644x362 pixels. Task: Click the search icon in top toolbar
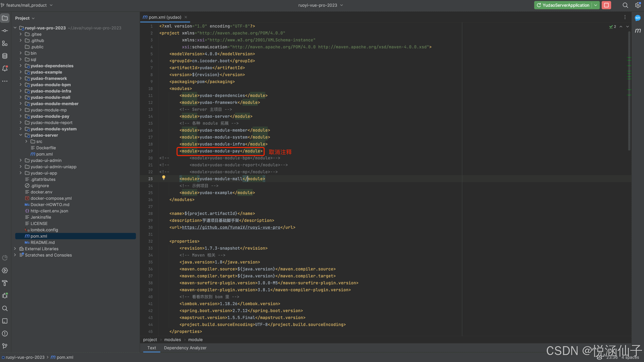(625, 5)
